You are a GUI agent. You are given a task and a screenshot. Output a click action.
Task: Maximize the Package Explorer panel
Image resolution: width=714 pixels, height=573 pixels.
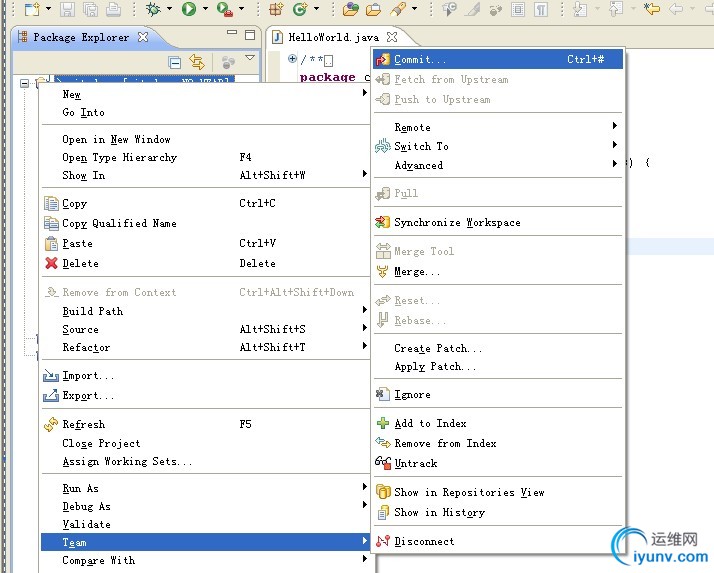tap(250, 35)
